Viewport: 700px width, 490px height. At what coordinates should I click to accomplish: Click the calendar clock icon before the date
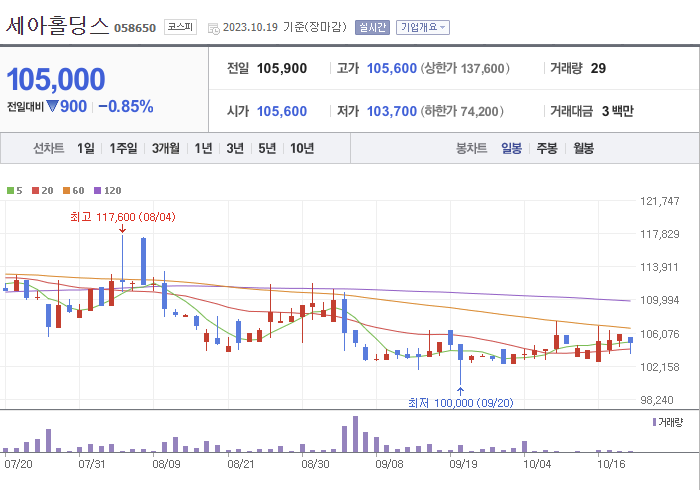tap(214, 29)
